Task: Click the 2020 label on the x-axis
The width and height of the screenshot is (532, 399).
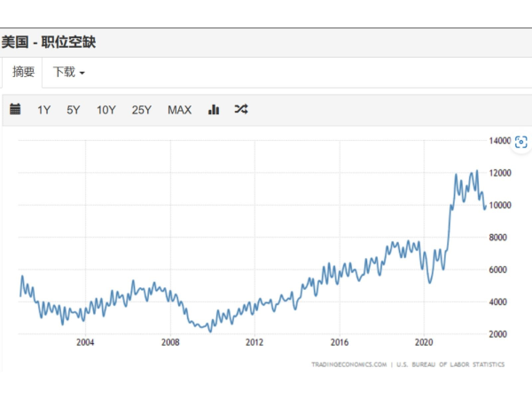Action: pos(424,342)
